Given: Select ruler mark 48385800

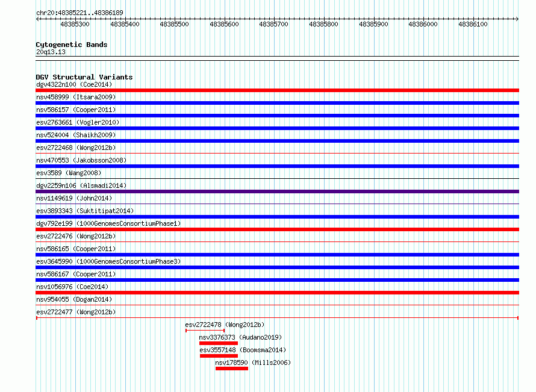Looking at the screenshot, I should point(324,24).
